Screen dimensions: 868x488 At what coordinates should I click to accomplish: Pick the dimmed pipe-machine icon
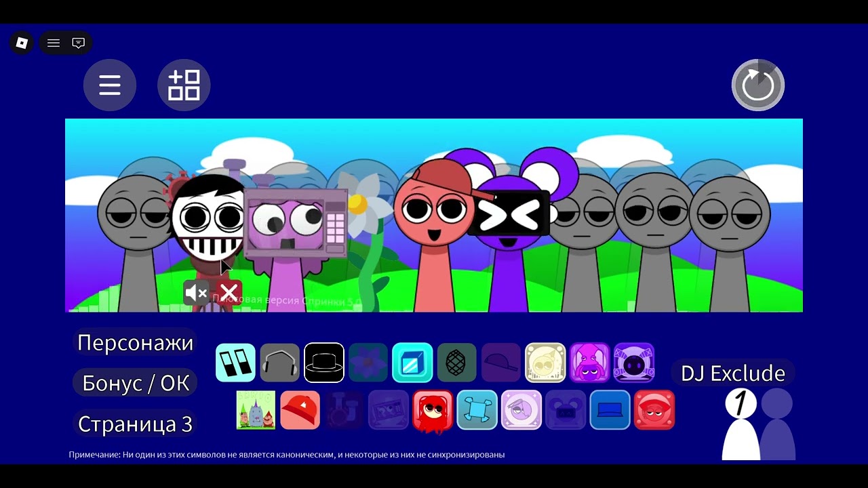pos(344,410)
